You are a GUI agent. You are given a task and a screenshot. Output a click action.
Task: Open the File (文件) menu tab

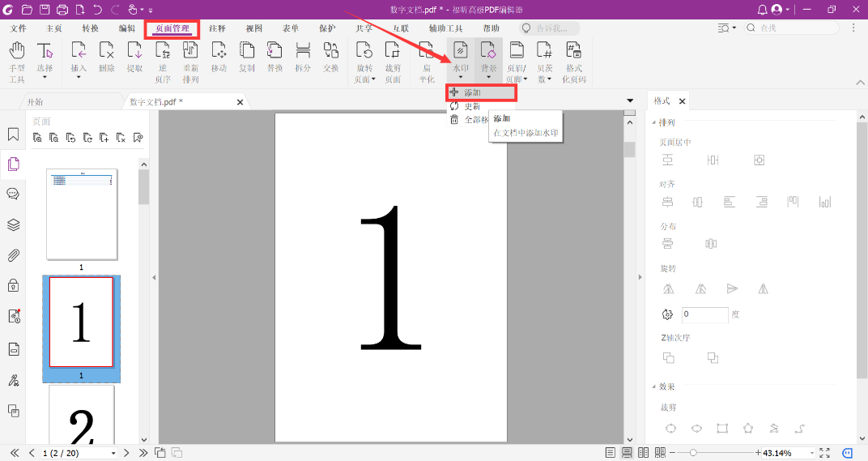pyautogui.click(x=19, y=28)
